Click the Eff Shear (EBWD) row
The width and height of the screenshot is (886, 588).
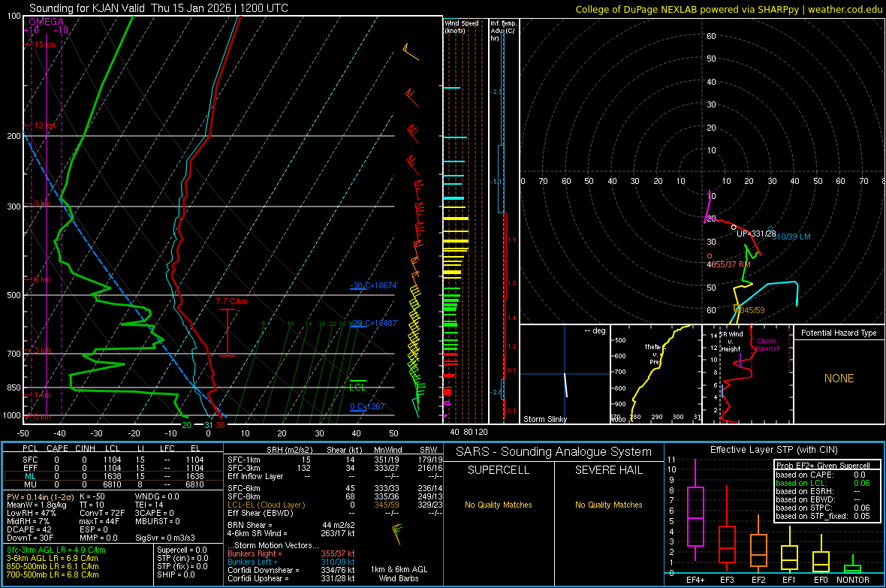point(335,513)
